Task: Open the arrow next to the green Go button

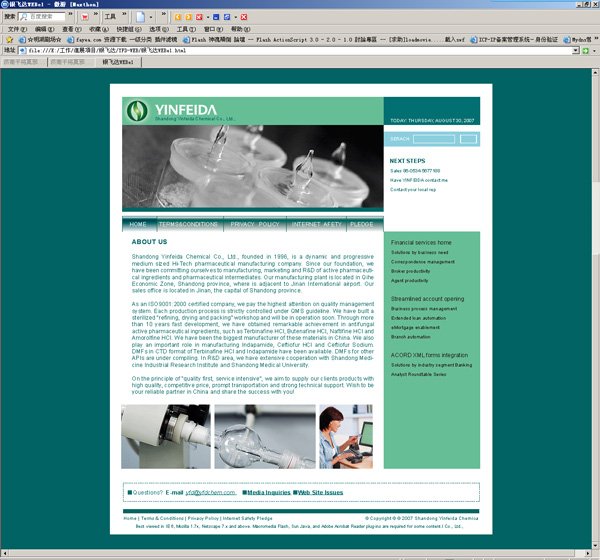Action: click(594, 51)
